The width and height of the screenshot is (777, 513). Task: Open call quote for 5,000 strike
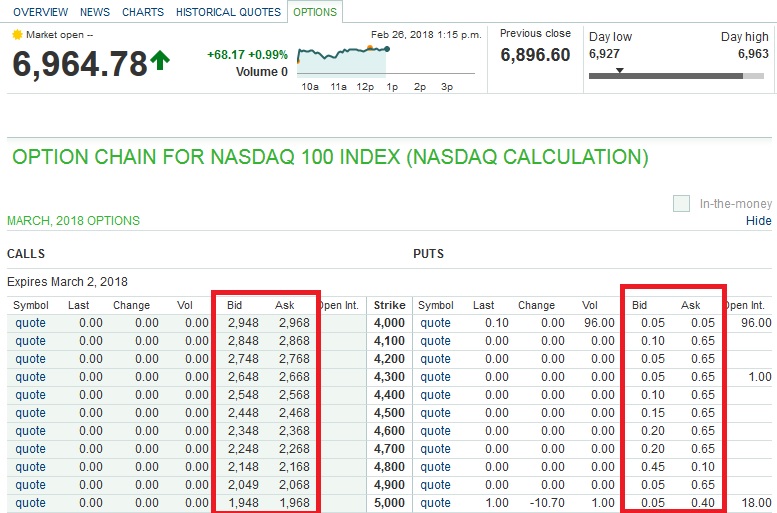click(x=30, y=503)
